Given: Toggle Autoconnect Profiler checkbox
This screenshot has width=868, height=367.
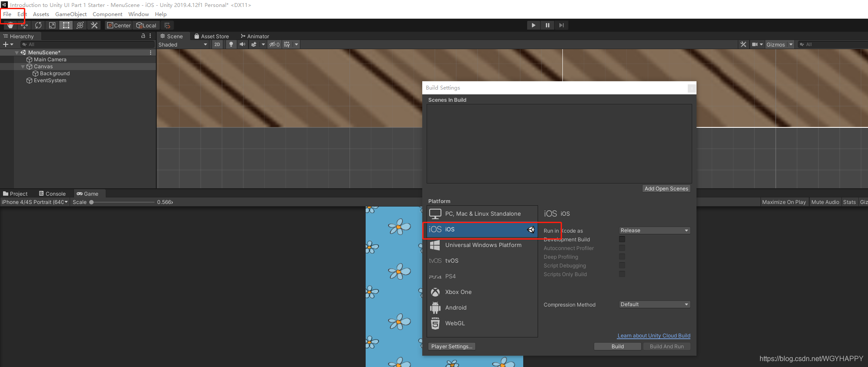Looking at the screenshot, I should (x=622, y=248).
